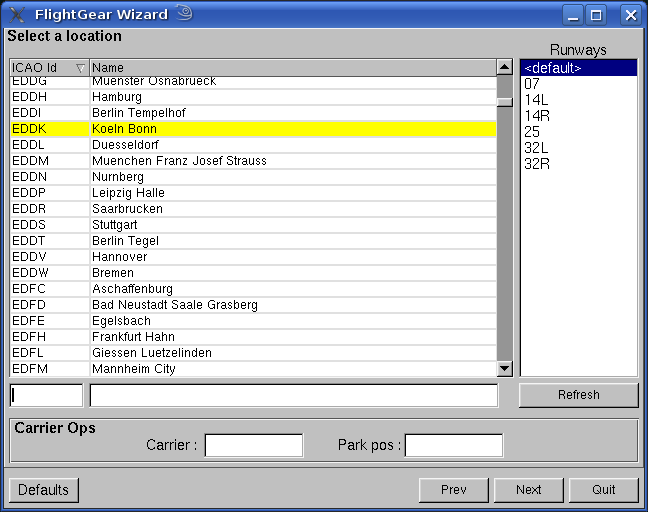
Task: Click the Name column header
Action: tap(293, 67)
